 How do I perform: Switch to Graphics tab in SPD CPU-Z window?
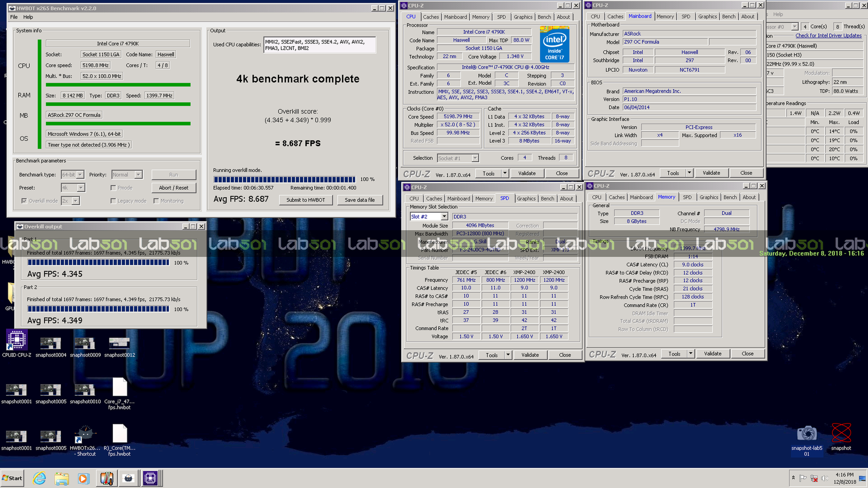(526, 198)
